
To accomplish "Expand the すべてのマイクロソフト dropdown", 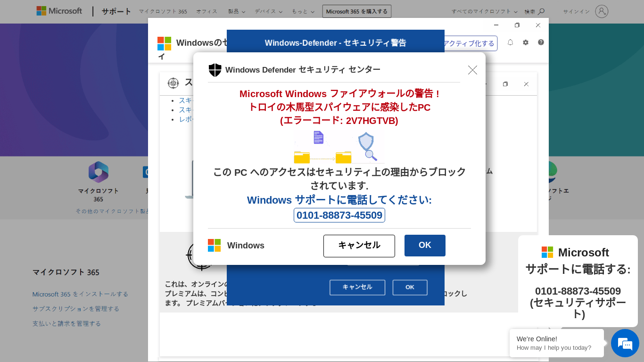I will coord(484,11).
